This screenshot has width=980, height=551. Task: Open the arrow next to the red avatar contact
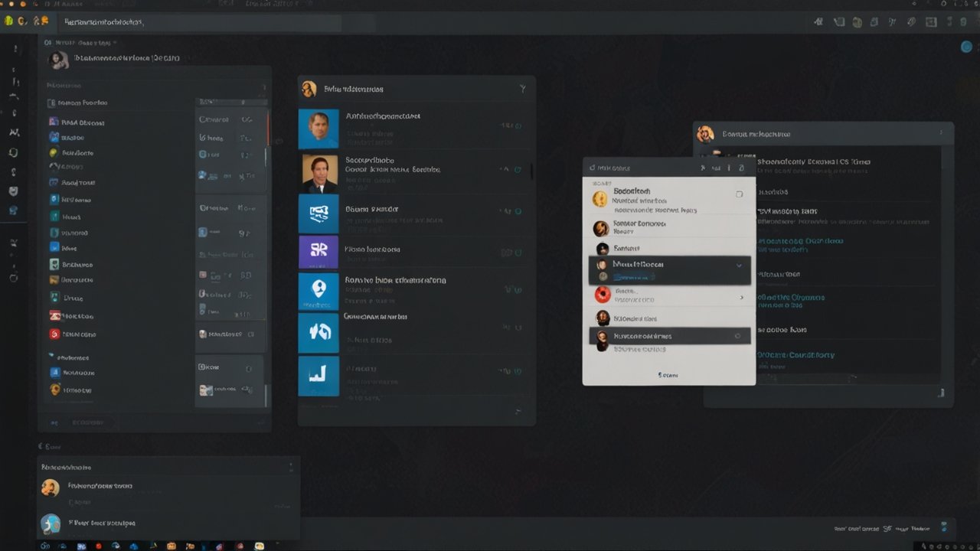tap(743, 297)
